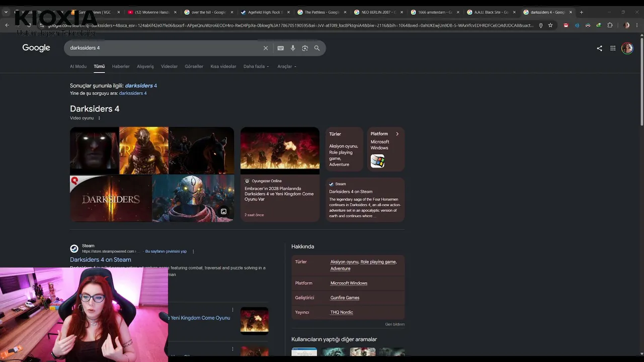The image size is (644, 362).
Task: Switch to the Görseller tab
Action: coord(194,66)
